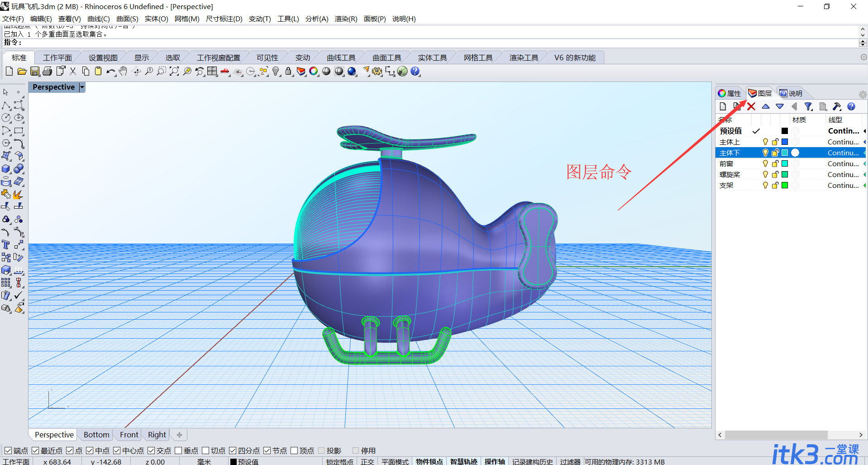
Task: Toggle 操作轴 gumball in status bar
Action: (x=495, y=461)
